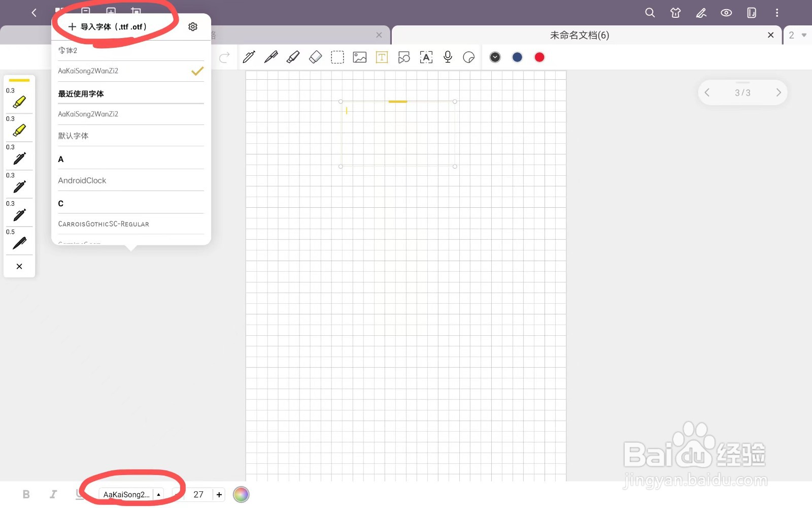The width and height of the screenshot is (812, 508).
Task: Select first 0.3 yellow highlighter preset
Action: tap(19, 99)
